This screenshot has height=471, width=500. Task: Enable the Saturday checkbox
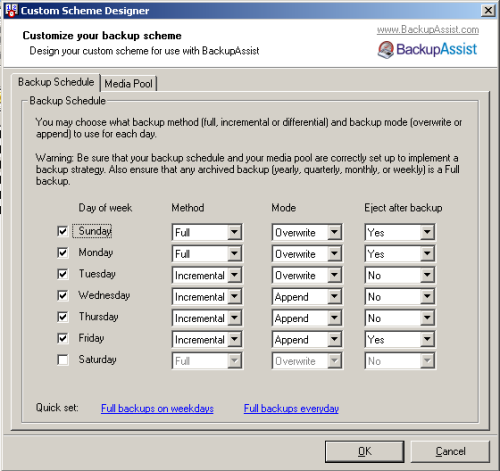pyautogui.click(x=63, y=360)
